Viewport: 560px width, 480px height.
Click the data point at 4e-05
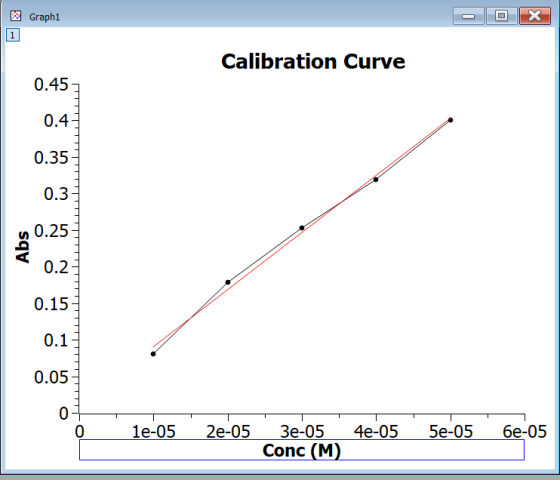[376, 180]
